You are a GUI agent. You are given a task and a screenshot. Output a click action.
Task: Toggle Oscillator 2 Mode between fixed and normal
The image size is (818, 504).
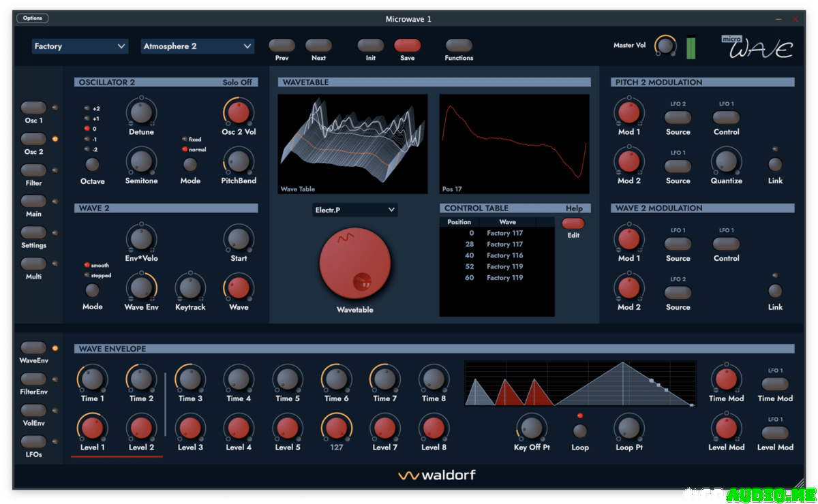coord(190,164)
